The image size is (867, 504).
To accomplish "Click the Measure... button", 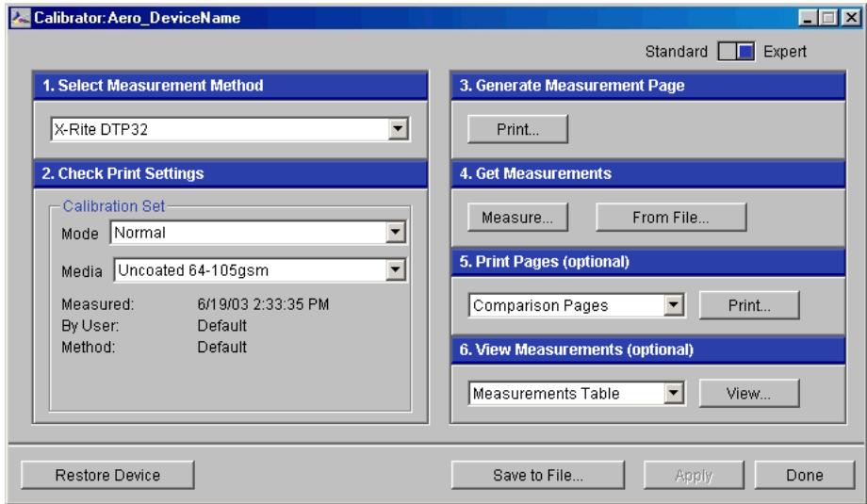I will coord(517,218).
